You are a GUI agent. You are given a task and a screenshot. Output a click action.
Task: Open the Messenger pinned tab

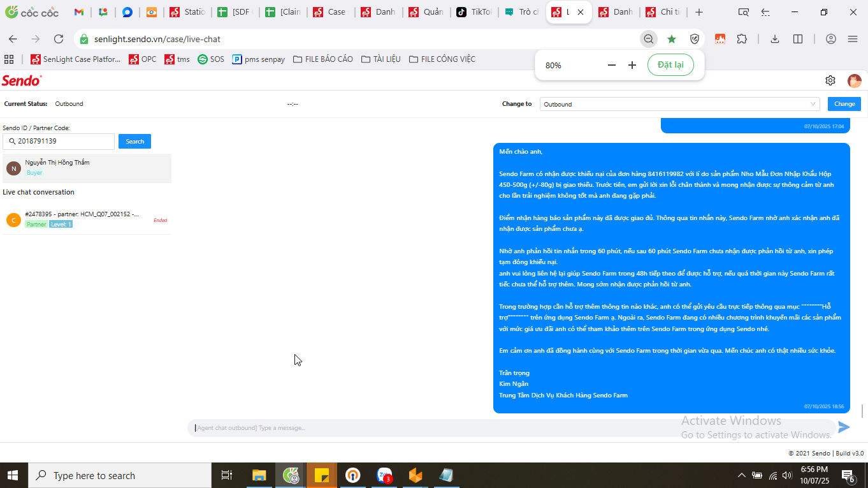(x=127, y=12)
